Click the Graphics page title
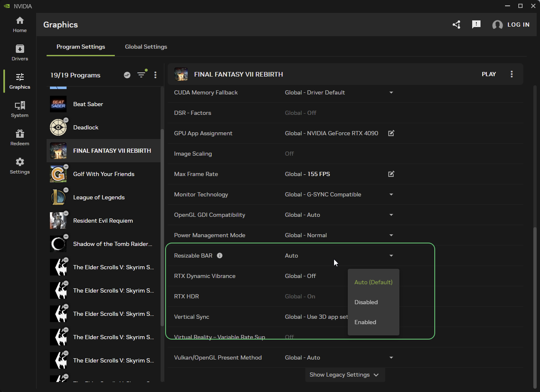540x392 pixels. click(60, 25)
